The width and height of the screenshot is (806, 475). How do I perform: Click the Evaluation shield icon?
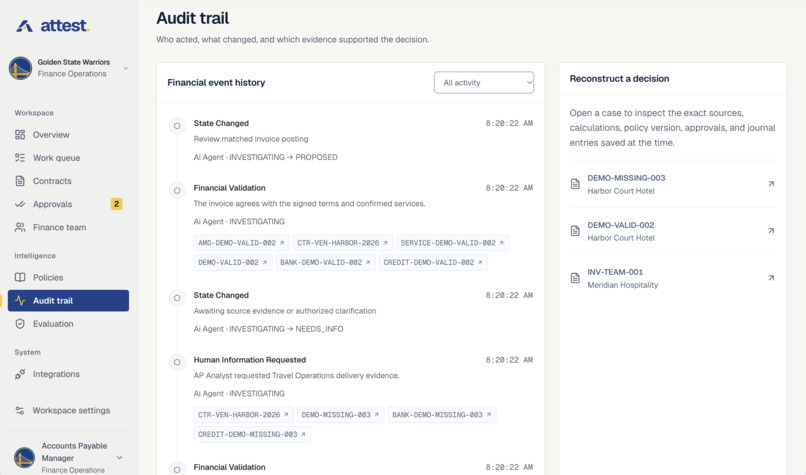pyautogui.click(x=20, y=324)
